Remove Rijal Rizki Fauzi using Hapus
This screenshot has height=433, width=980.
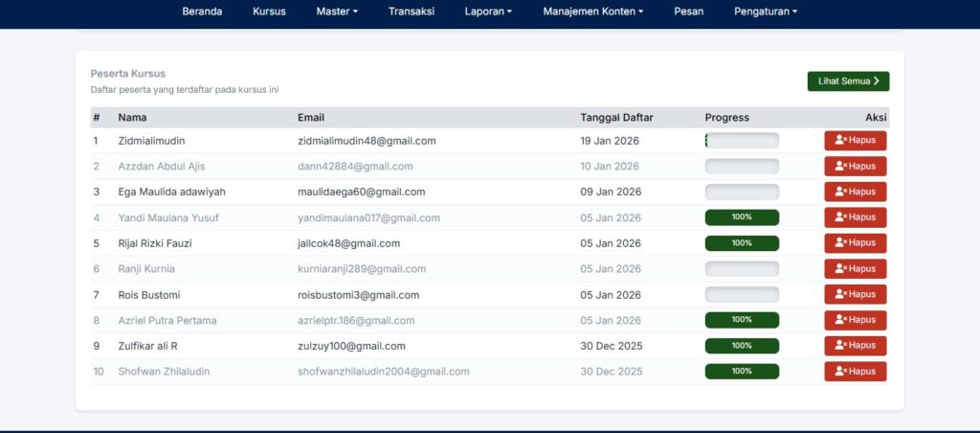[x=855, y=243]
